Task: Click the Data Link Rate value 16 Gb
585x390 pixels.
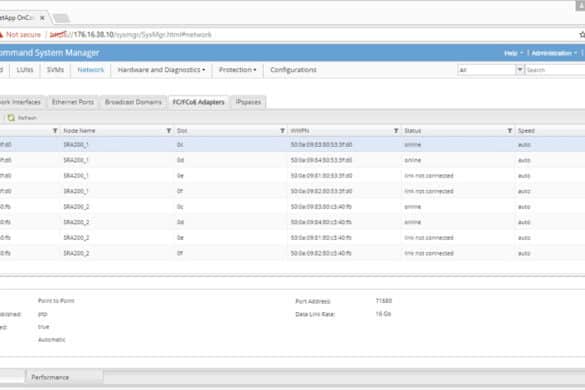Action: pyautogui.click(x=383, y=314)
